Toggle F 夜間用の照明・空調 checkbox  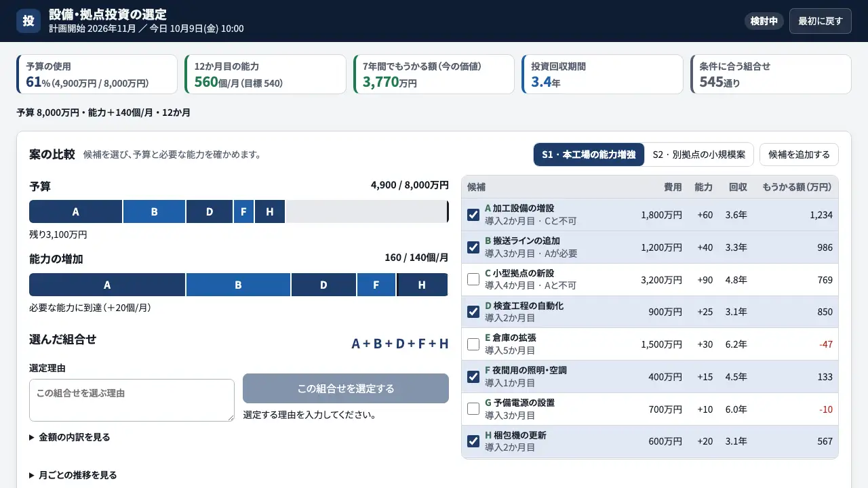pyautogui.click(x=473, y=377)
